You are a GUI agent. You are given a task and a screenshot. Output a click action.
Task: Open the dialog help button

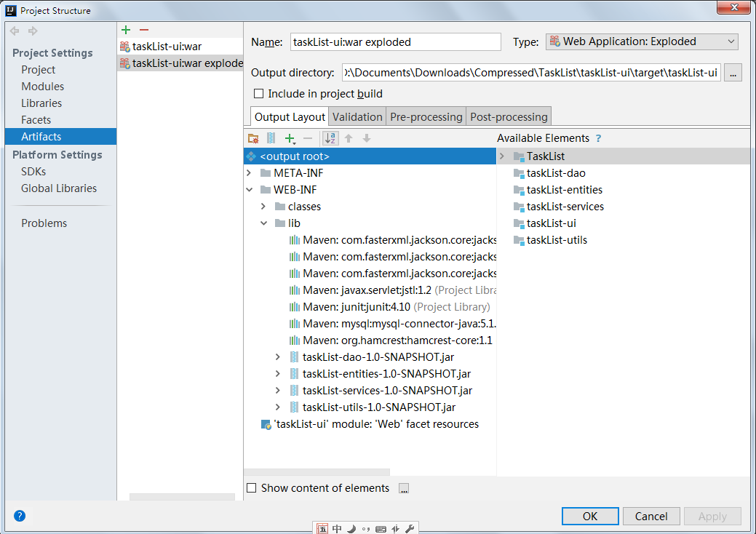[x=20, y=516]
